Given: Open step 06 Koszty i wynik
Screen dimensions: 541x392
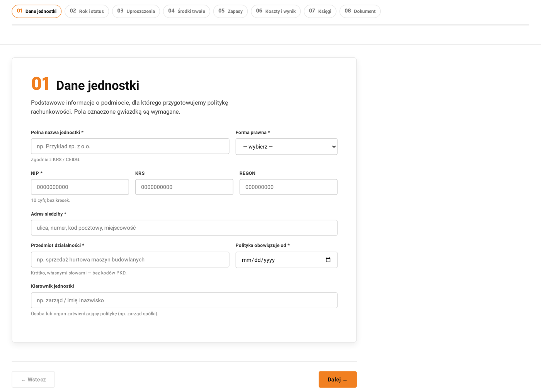Looking at the screenshot, I should click(276, 11).
